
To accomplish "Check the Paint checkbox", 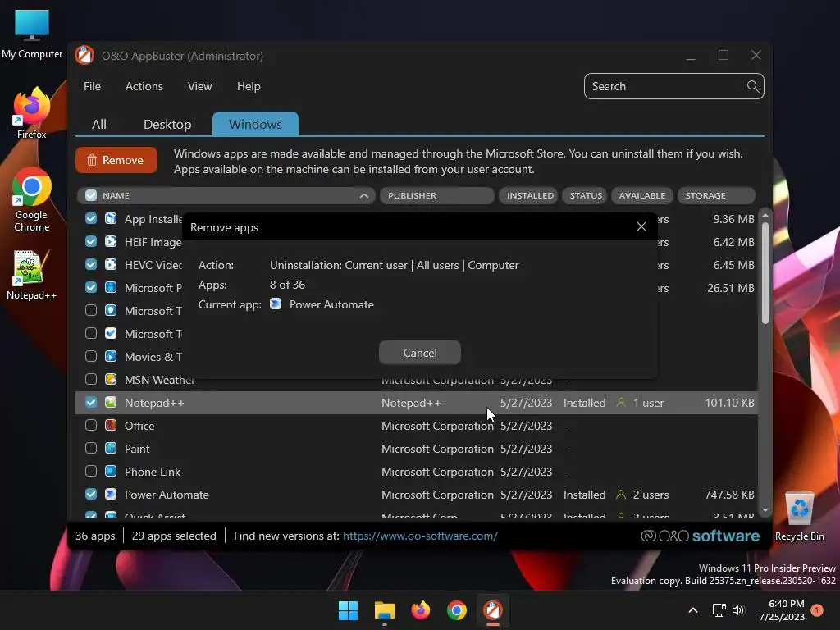I will coord(91,449).
